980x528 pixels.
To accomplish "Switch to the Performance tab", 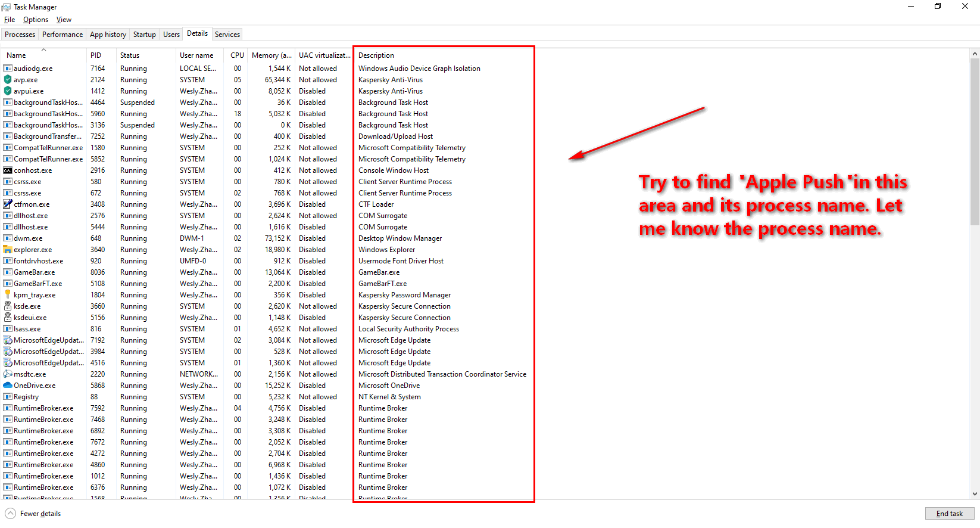I will [x=63, y=35].
